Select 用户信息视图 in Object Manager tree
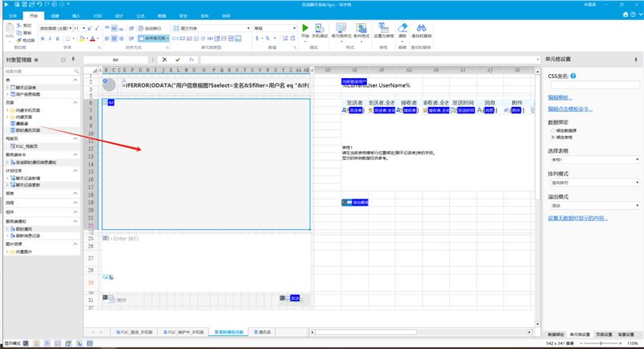Image resolution: width=644 pixels, height=349 pixels. 28,94
